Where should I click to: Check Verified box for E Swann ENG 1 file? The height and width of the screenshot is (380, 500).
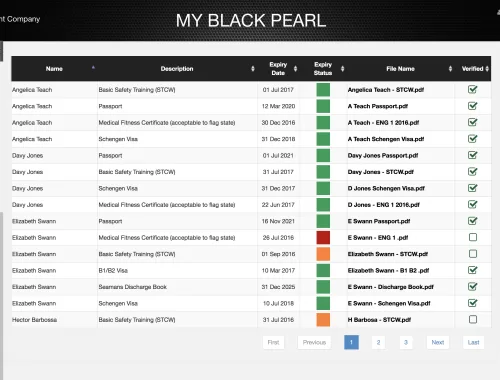point(473,237)
